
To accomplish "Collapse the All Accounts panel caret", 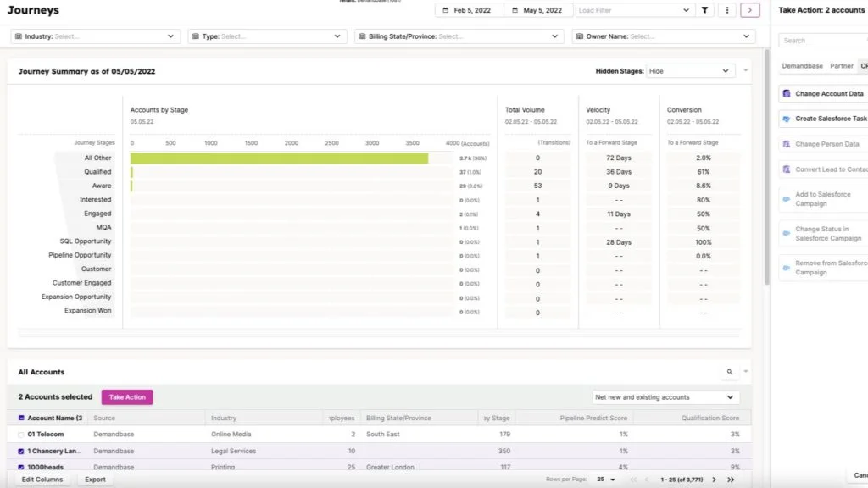I will point(746,371).
